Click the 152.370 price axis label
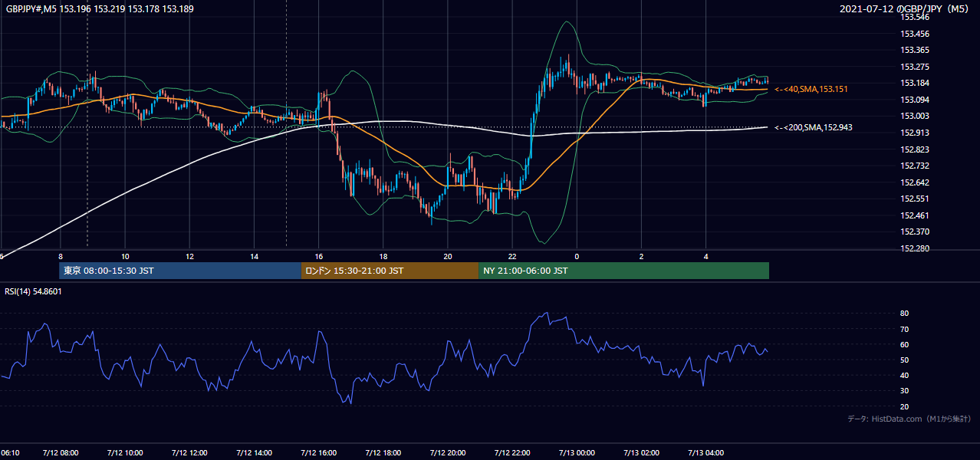 (x=915, y=232)
